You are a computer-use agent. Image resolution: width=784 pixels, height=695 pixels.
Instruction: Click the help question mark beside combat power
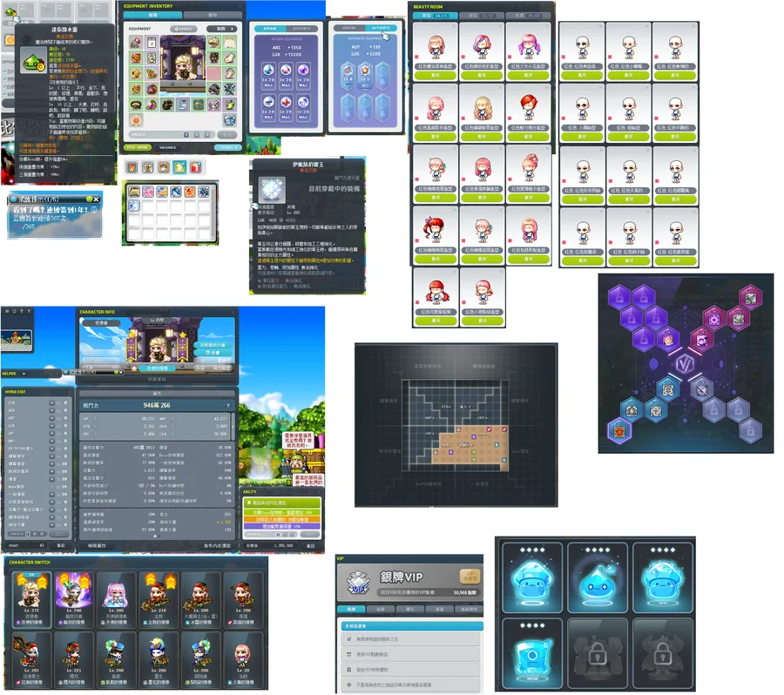228,405
